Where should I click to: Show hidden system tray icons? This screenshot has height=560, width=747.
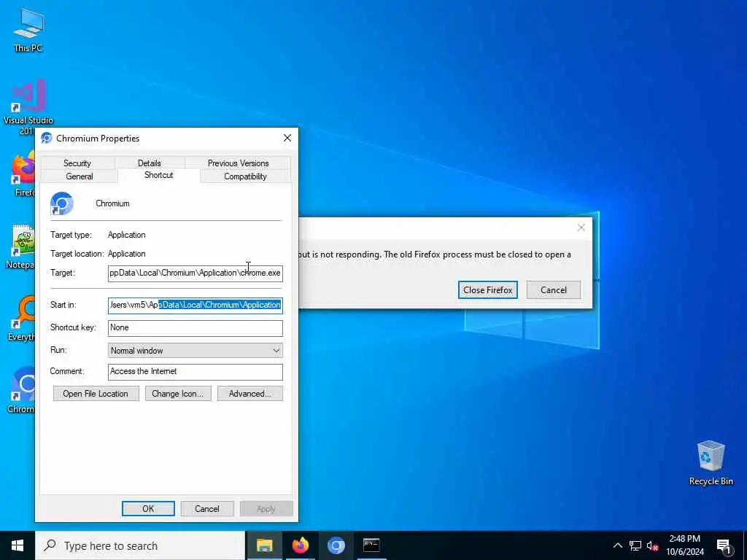coord(617,545)
